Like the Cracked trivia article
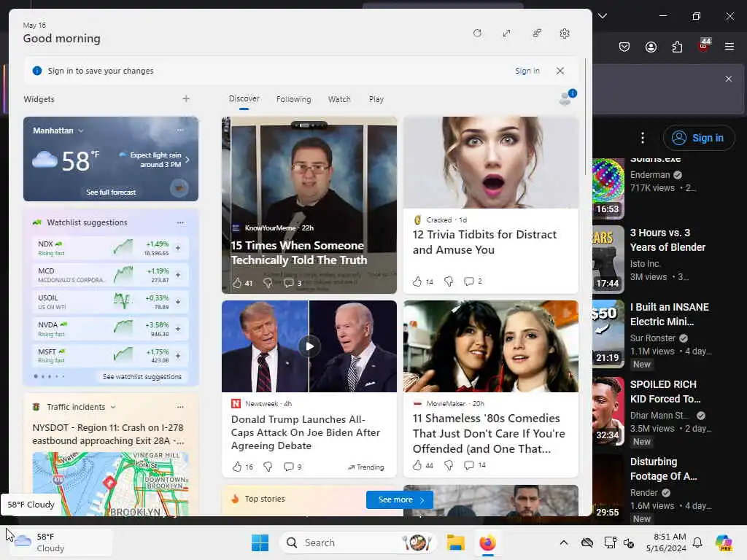 click(x=417, y=281)
